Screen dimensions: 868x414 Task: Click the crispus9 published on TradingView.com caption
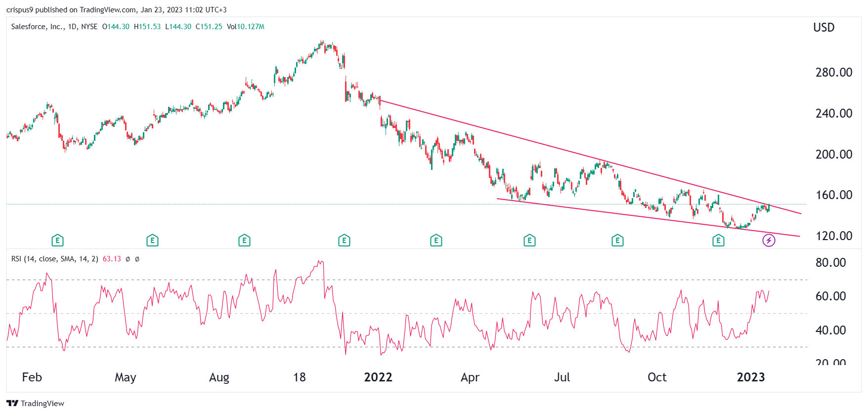(116, 10)
